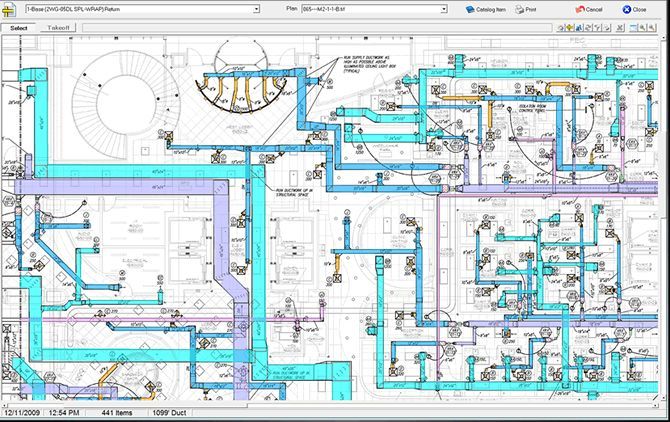670x422 pixels.
Task: Click the last magnifier zoom icon
Action: 652,28
